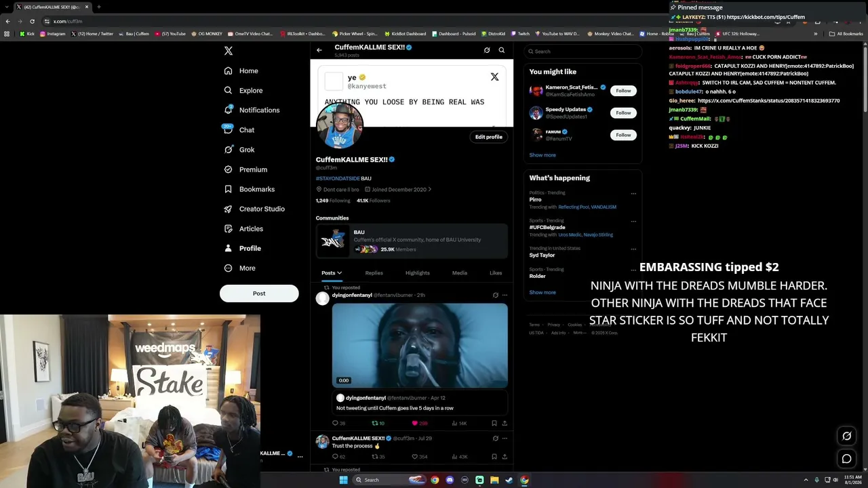Show hidden icons in the system tray

coord(806,480)
